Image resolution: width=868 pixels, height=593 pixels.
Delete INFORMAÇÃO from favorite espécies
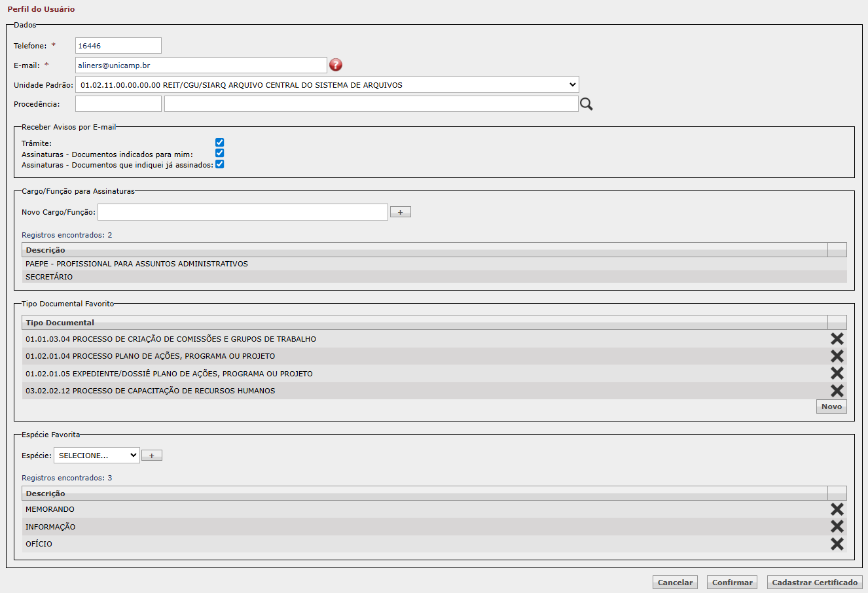pyautogui.click(x=837, y=527)
